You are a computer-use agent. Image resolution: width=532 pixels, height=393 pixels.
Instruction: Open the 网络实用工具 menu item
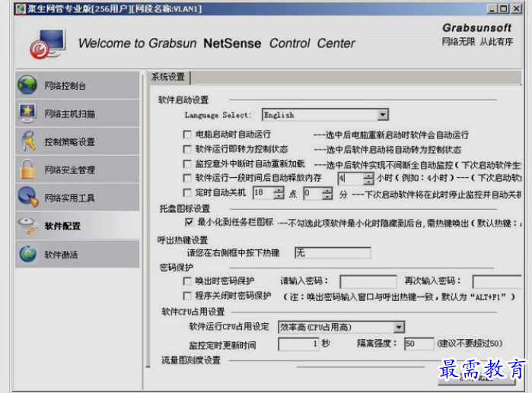tap(78, 198)
